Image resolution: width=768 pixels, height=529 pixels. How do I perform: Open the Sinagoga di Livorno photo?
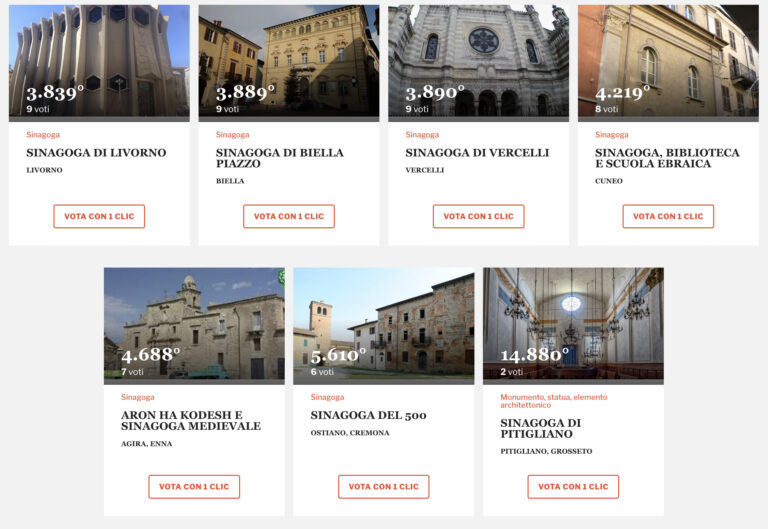coord(99,61)
